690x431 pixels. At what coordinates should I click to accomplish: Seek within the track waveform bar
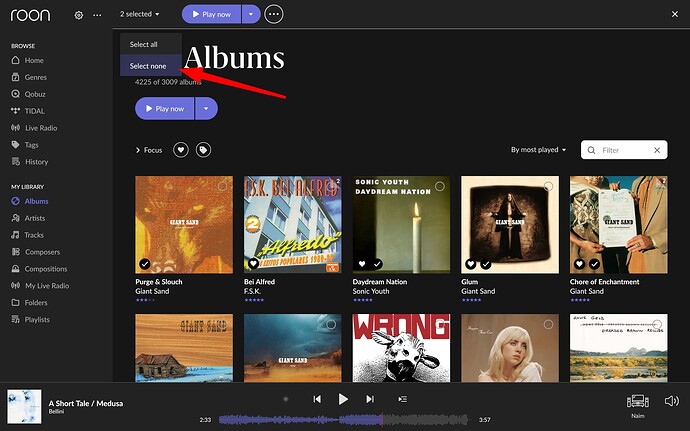(345, 420)
